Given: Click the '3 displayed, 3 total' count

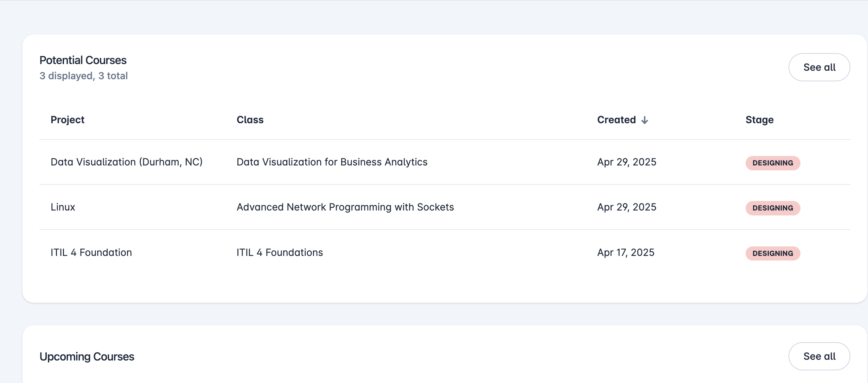Looking at the screenshot, I should tap(84, 76).
